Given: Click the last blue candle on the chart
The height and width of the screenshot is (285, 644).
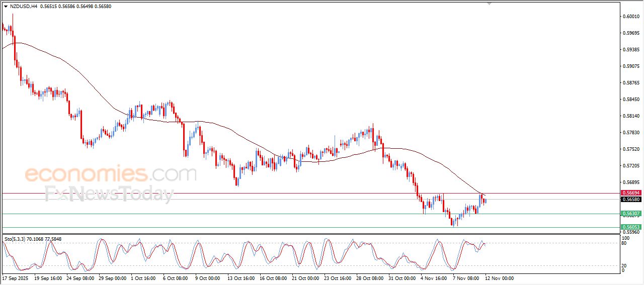Looking at the screenshot, I should pos(486,200).
